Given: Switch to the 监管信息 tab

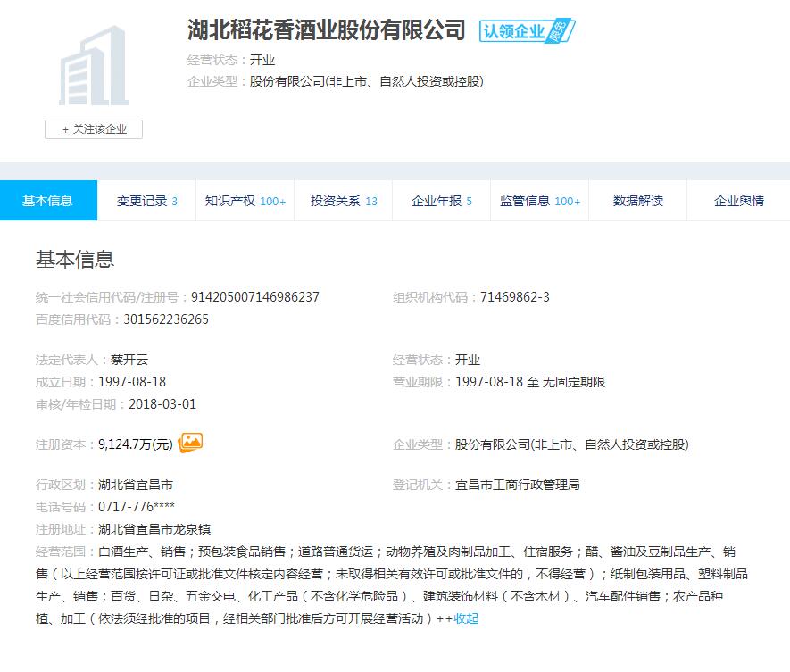Looking at the screenshot, I should (539, 201).
